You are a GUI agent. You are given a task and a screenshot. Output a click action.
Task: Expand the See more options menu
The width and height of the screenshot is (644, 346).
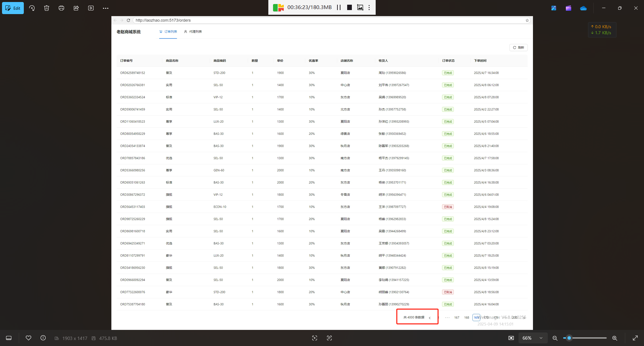click(106, 8)
